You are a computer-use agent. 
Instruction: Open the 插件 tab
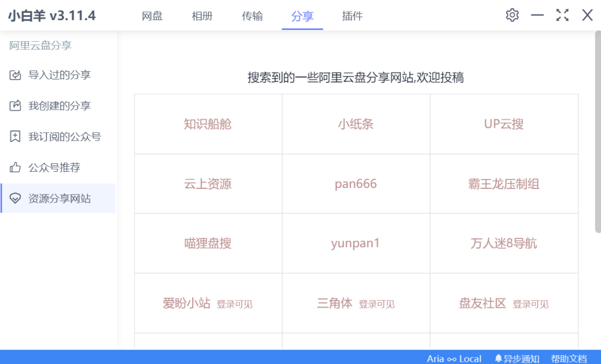click(352, 16)
